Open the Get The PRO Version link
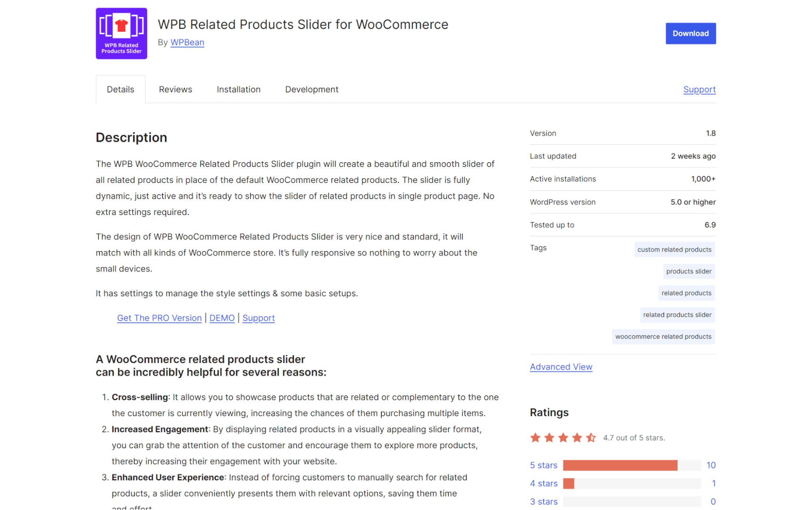Image resolution: width=812 pixels, height=510 pixels. pyautogui.click(x=159, y=318)
